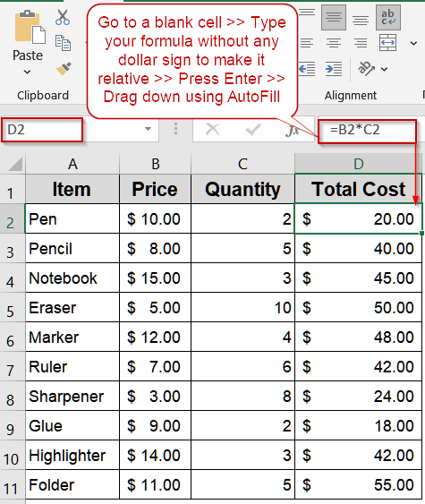Click the Cancel X formula button
425x504 pixels.
[212, 130]
